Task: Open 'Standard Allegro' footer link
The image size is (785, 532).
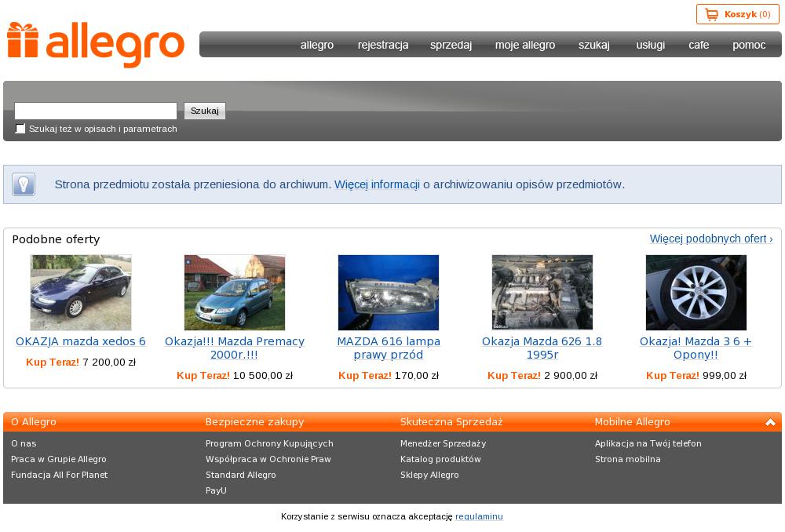Action: (x=241, y=475)
